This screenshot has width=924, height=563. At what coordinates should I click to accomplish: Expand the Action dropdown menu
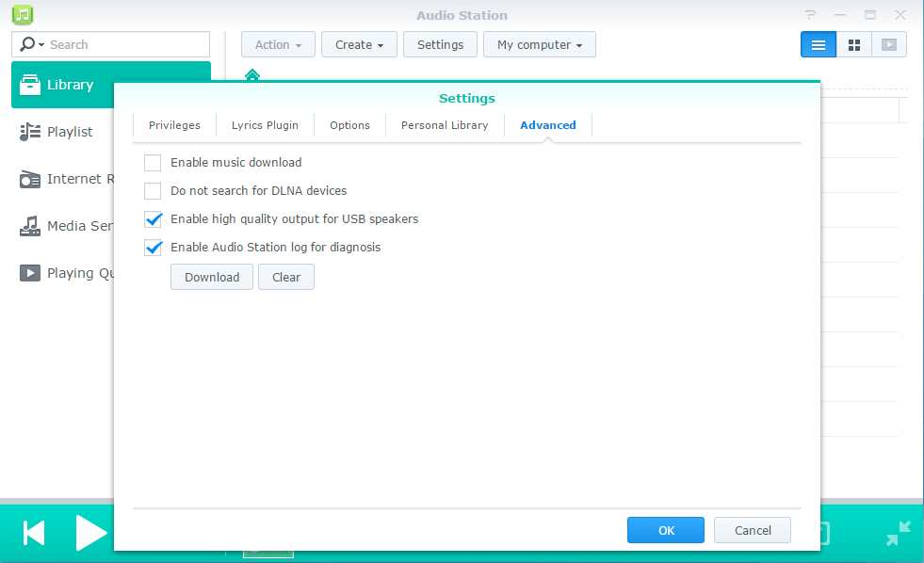[x=278, y=45]
